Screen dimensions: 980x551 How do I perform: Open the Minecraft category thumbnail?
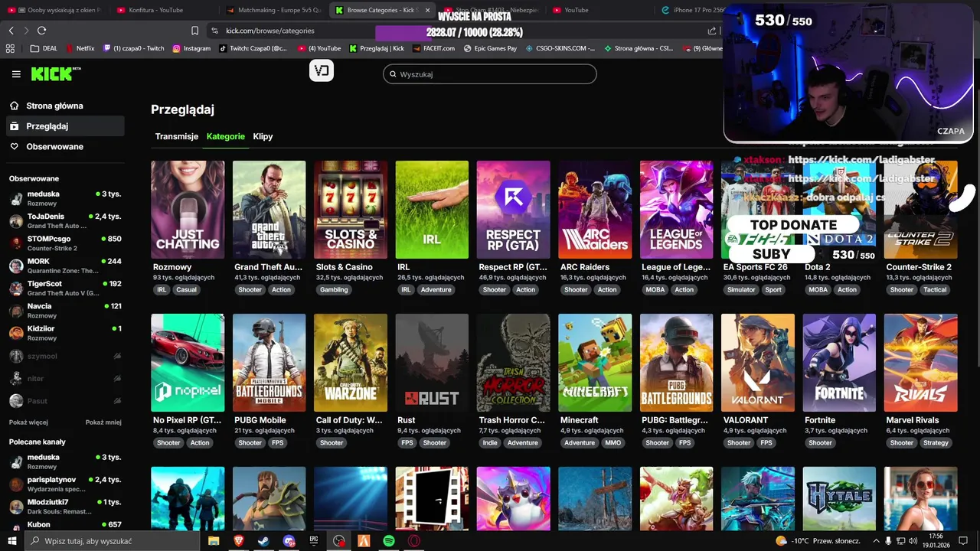point(595,363)
